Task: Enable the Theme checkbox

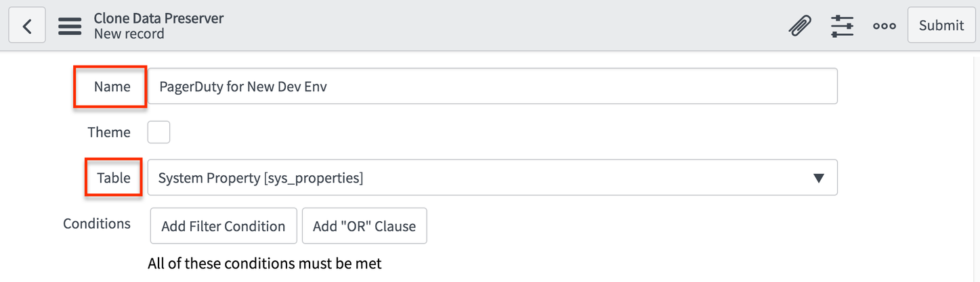Action: (x=158, y=132)
